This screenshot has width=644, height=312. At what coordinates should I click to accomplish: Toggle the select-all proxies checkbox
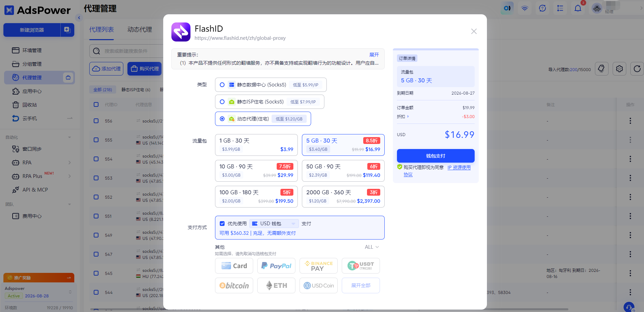tap(96, 104)
